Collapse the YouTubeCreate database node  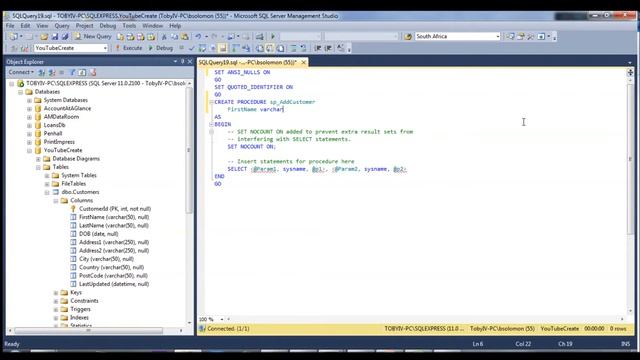[x=29, y=151]
